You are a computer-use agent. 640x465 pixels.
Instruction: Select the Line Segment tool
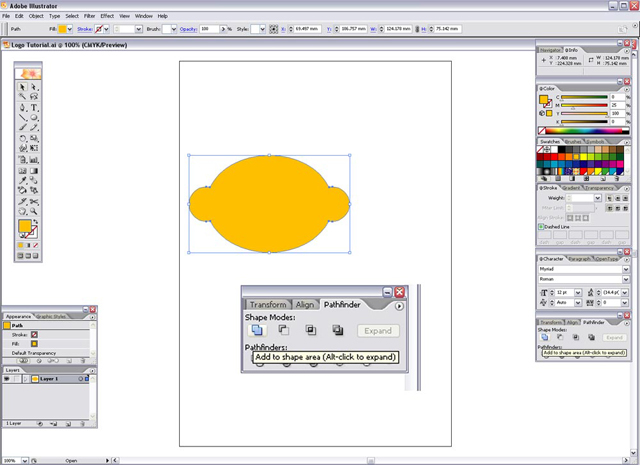coord(22,118)
